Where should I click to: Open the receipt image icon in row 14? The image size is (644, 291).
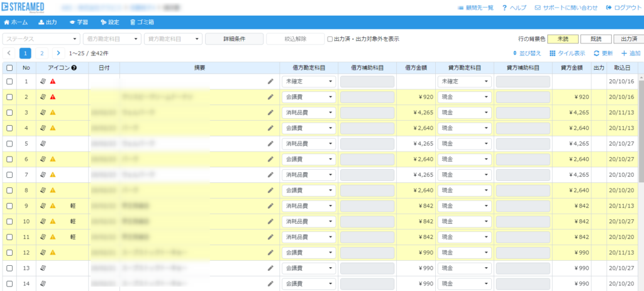coord(43,283)
